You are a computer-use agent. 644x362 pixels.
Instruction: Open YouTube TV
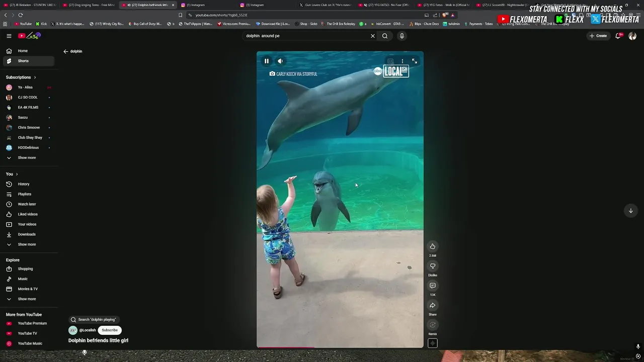pos(29,333)
